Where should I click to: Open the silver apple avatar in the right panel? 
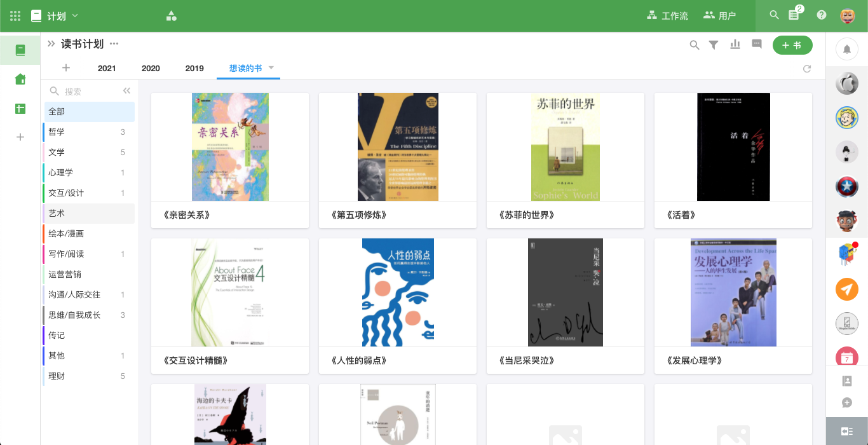click(846, 83)
